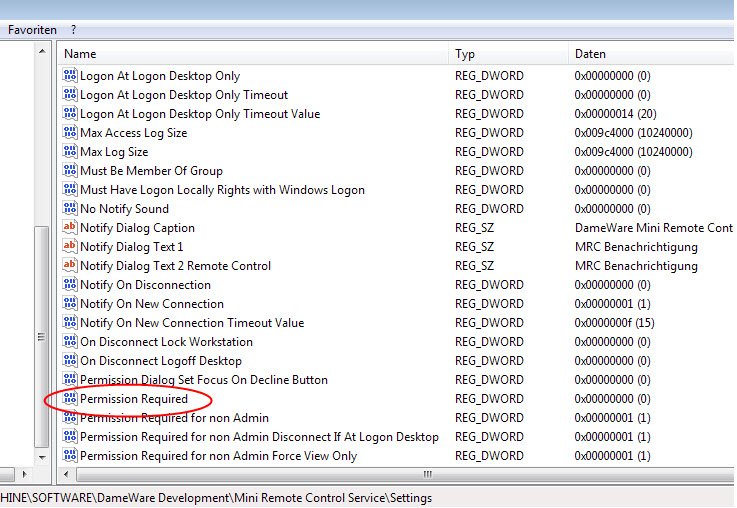Click the horizontal scrollbar left arrow in values pane

[x=68, y=474]
